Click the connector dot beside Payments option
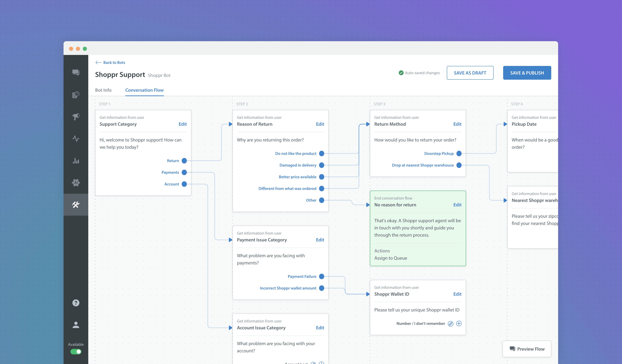The image size is (622, 364). point(184,172)
